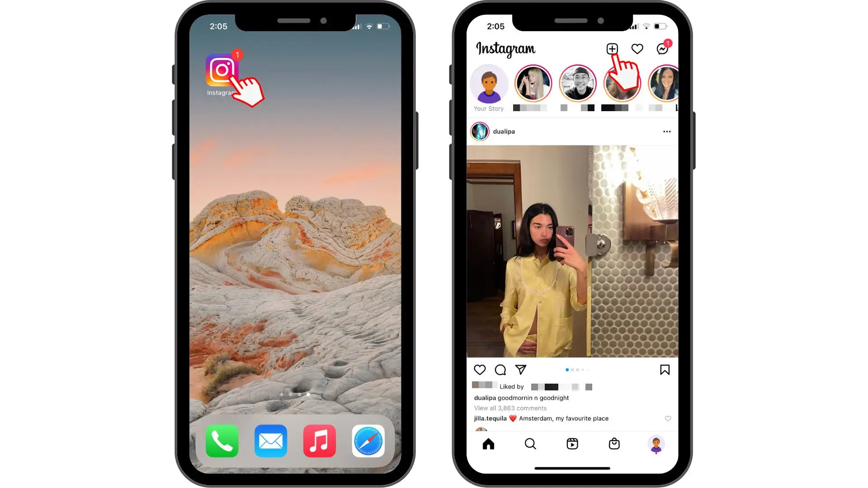The image size is (868, 488).
Task: Tap the Home feed icon bottom nav
Action: (x=488, y=444)
